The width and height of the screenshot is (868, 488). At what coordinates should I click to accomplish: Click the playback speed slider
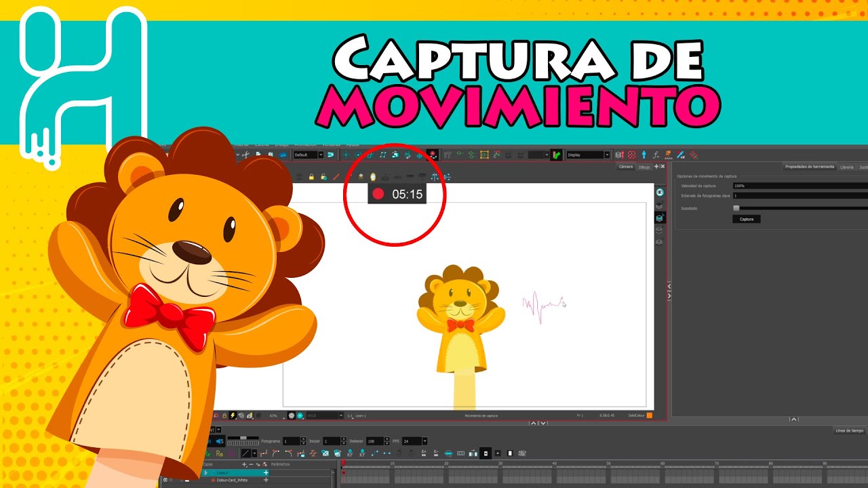click(x=243, y=438)
